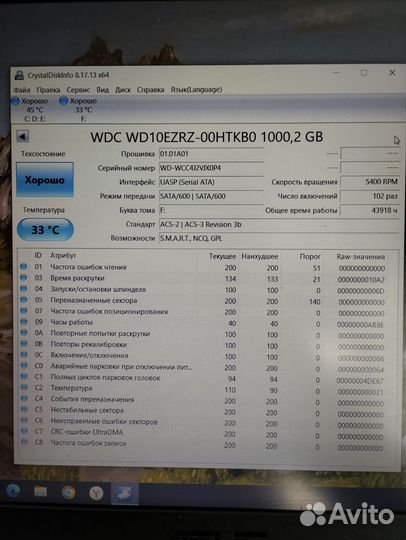The height and width of the screenshot is (540, 406).
Task: Click the CrystalDiskInfo title bar icon
Action: [20, 75]
